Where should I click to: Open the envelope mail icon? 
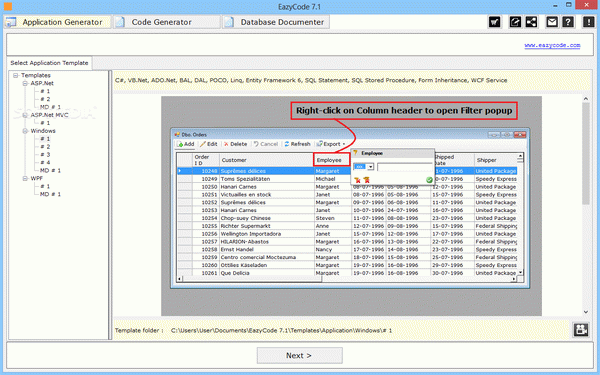[552, 22]
